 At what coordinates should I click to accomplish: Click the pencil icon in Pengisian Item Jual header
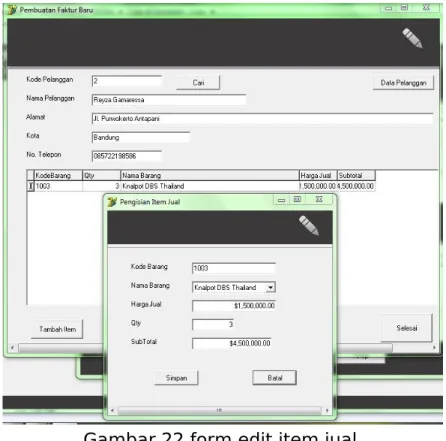click(x=309, y=225)
